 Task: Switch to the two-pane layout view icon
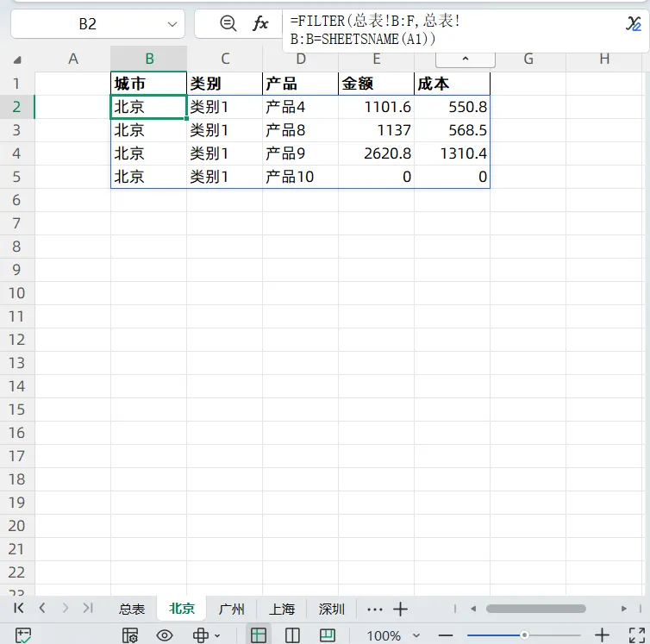tap(292, 635)
